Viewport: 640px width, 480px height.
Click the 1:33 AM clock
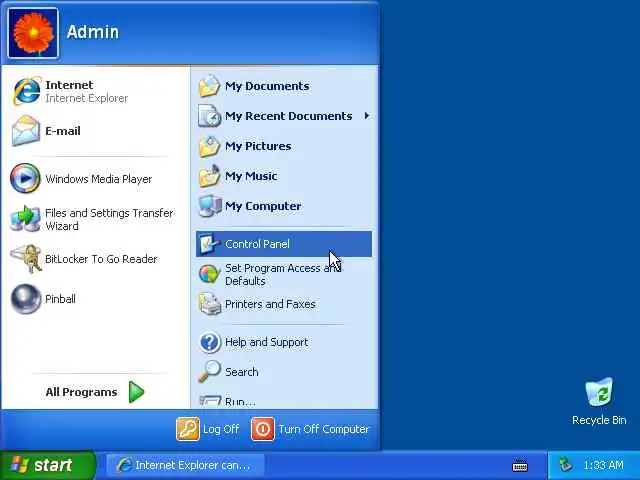click(x=603, y=465)
